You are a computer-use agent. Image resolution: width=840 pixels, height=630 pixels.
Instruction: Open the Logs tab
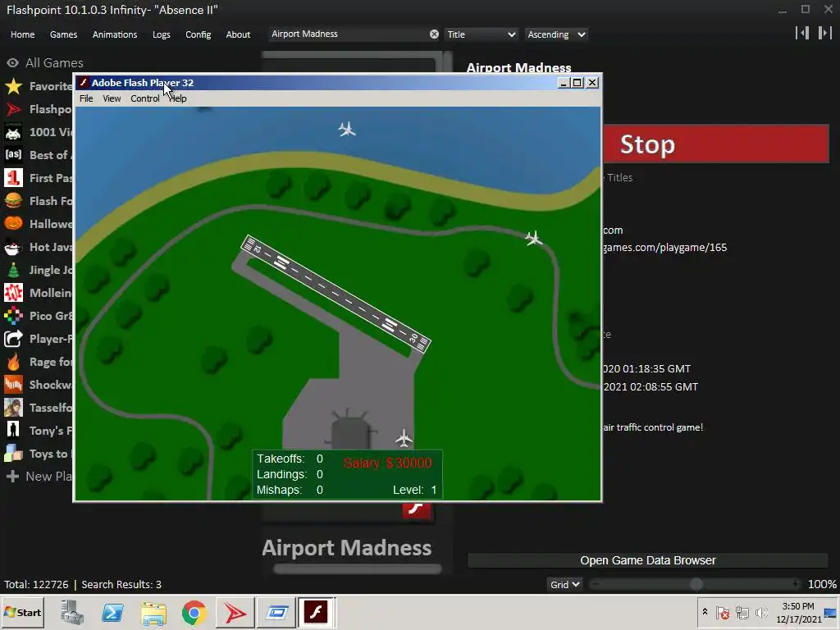[x=162, y=34]
